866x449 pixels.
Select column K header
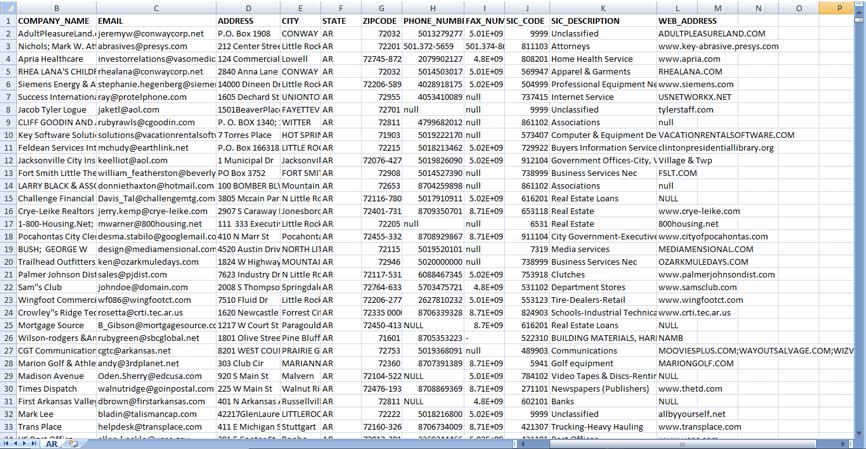point(603,8)
